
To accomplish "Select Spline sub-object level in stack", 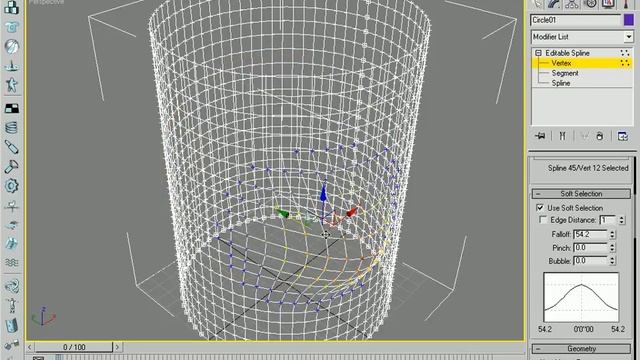I will (x=561, y=83).
